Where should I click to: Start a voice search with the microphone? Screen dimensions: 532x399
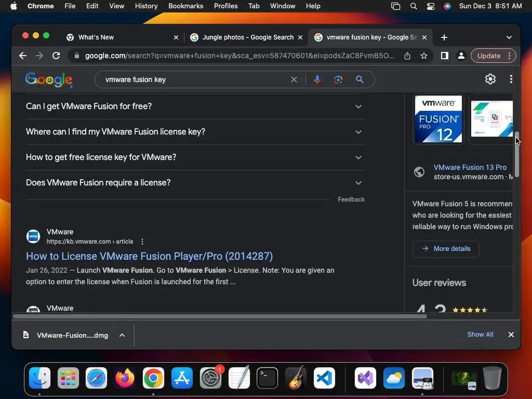tap(317, 79)
